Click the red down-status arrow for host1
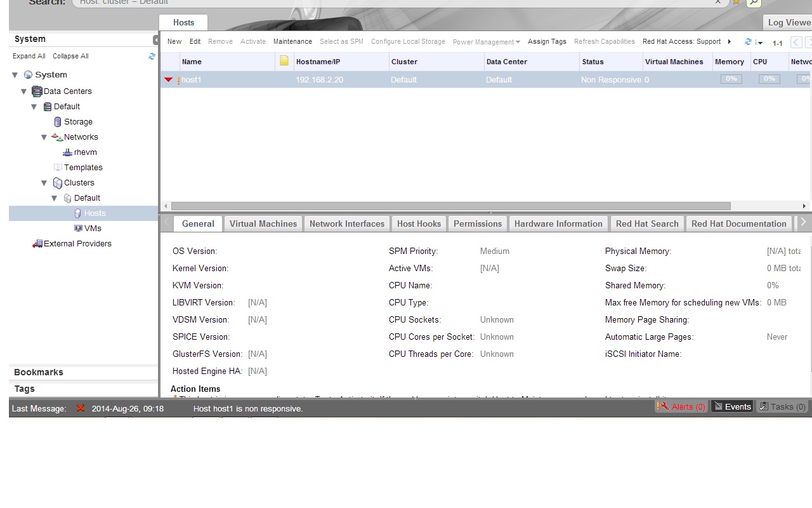 pos(168,80)
